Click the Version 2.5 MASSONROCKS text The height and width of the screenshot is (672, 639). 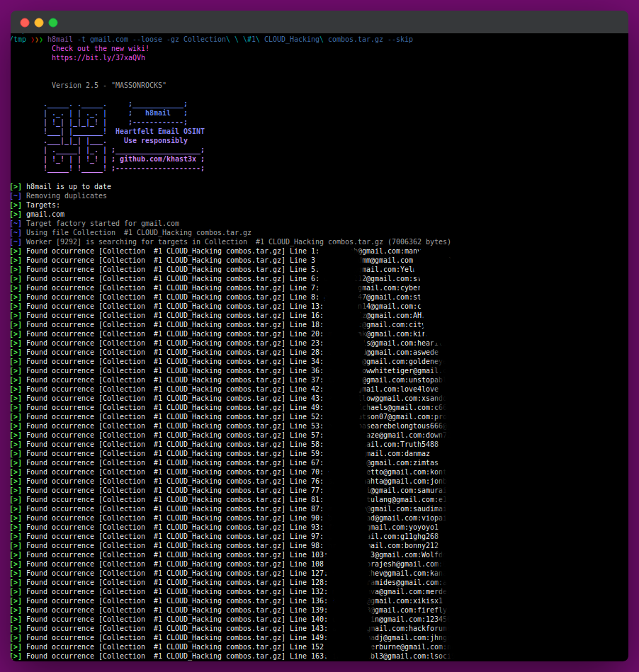(x=109, y=85)
